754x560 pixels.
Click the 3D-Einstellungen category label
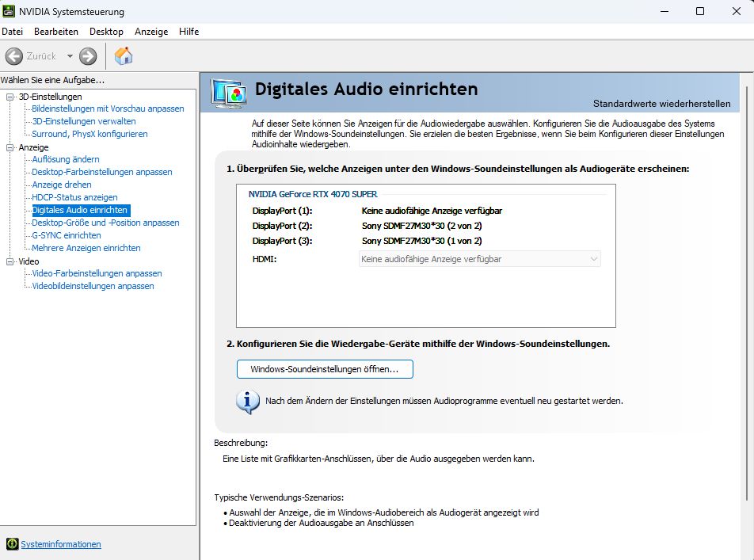tap(50, 97)
